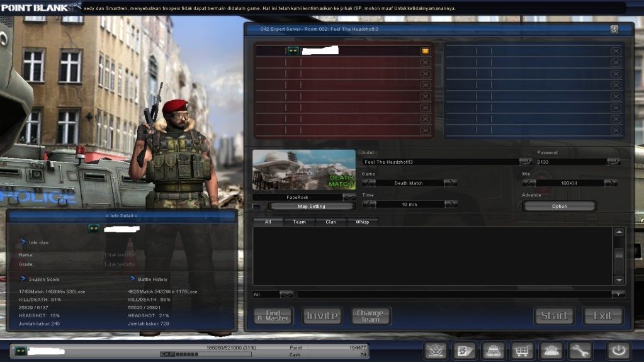Click the lock icon in room title bar

point(614,29)
